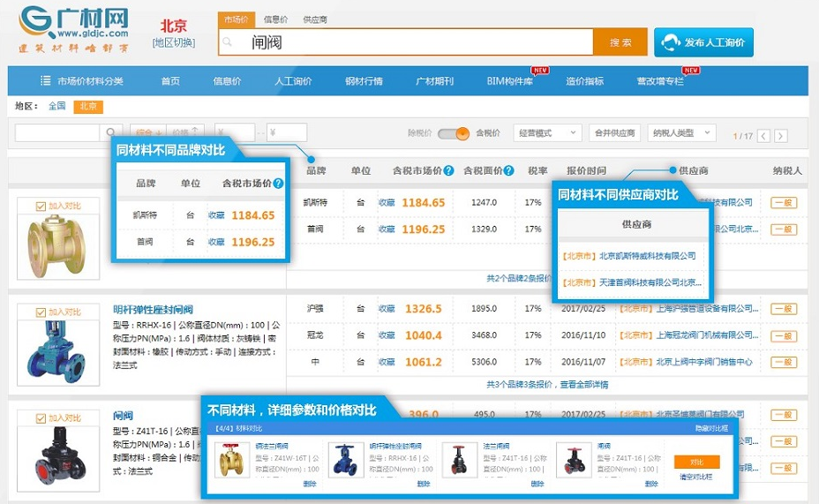Image resolution: width=819 pixels, height=504 pixels.
Task: Click the orange 搜索 button
Action: point(620,41)
